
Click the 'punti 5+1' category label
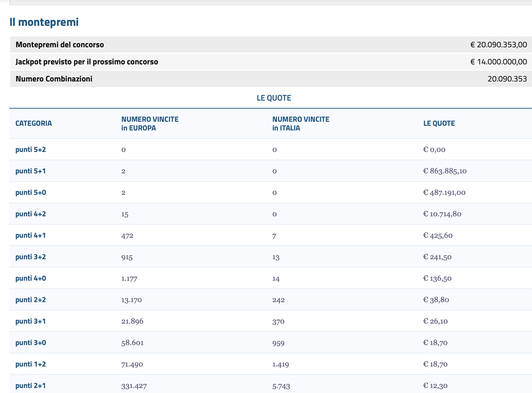31,171
